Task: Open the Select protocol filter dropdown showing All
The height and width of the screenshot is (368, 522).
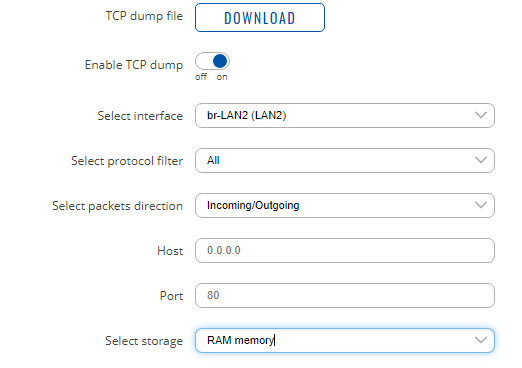Action: (x=345, y=160)
